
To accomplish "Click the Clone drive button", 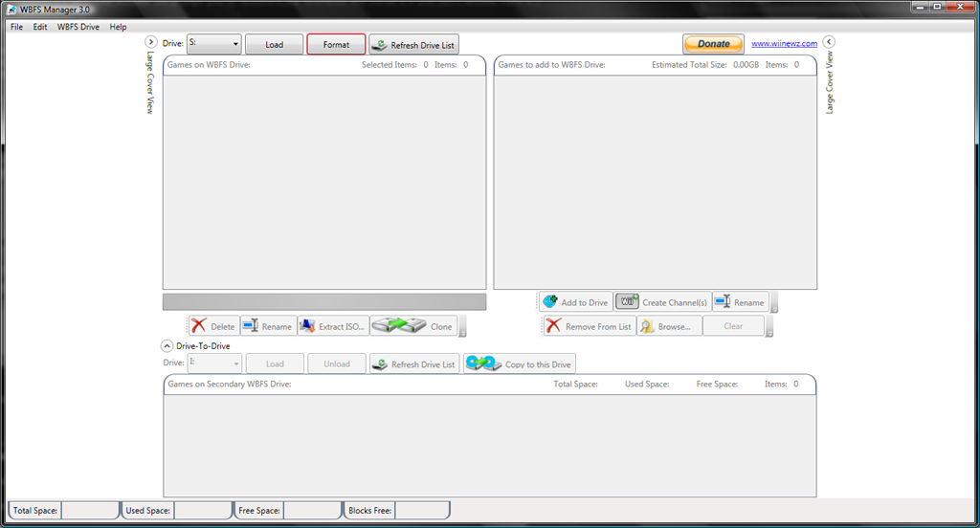I will tap(413, 326).
